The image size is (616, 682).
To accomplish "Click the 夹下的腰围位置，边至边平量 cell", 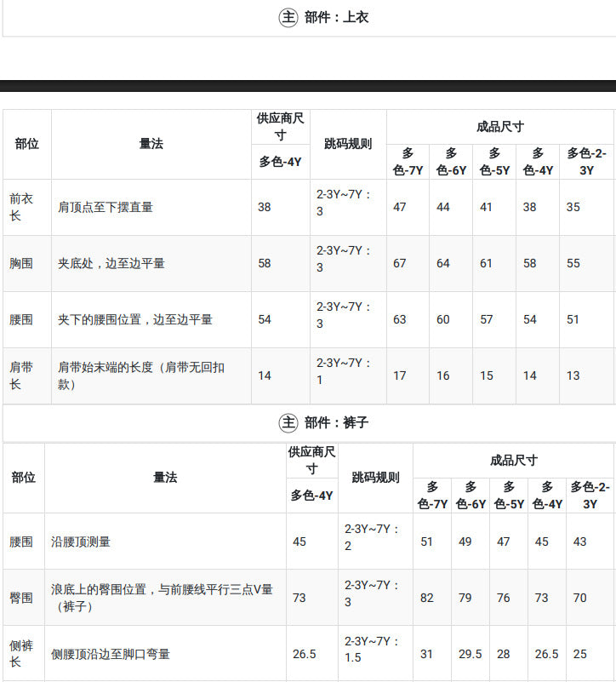I will point(134,319).
